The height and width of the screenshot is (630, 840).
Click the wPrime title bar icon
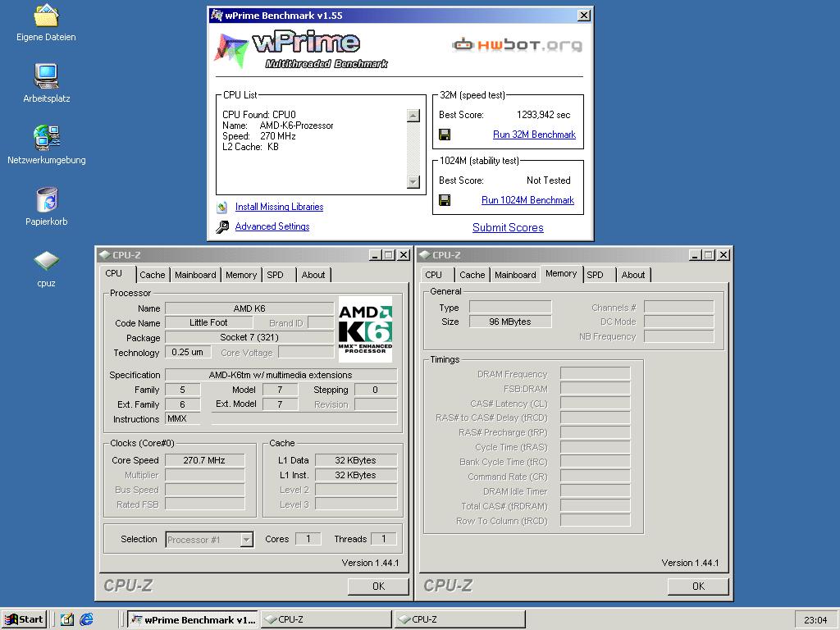217,15
